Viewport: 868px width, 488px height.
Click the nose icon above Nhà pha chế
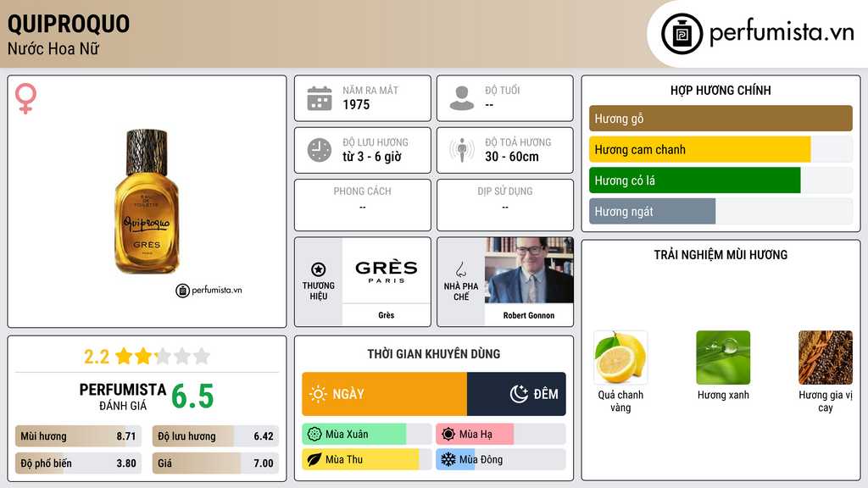tap(460, 269)
